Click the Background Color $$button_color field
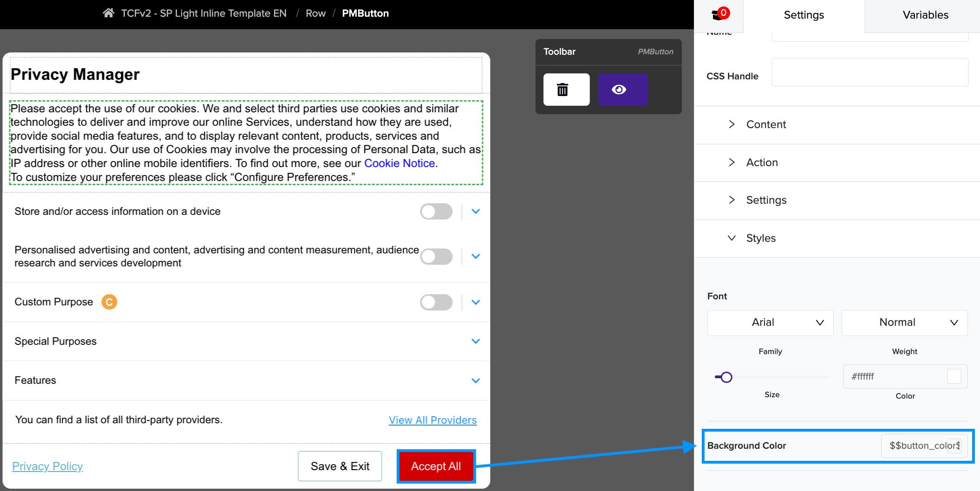The width and height of the screenshot is (980, 491). click(x=924, y=446)
